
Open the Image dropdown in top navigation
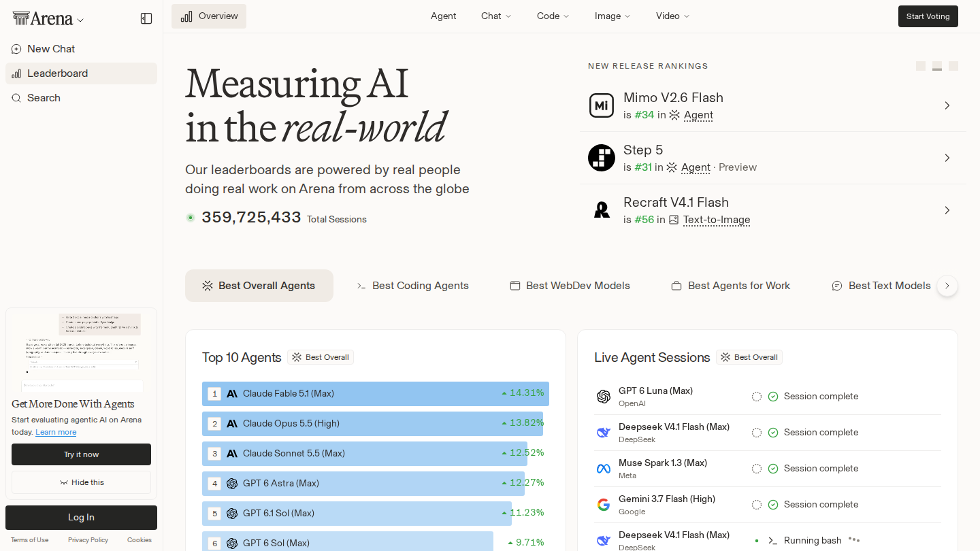point(612,16)
